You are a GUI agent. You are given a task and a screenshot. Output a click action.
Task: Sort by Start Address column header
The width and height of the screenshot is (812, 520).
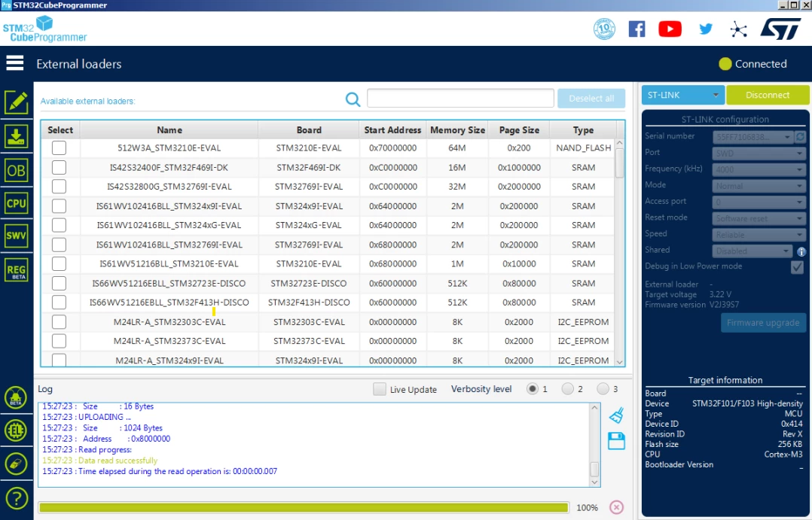392,130
